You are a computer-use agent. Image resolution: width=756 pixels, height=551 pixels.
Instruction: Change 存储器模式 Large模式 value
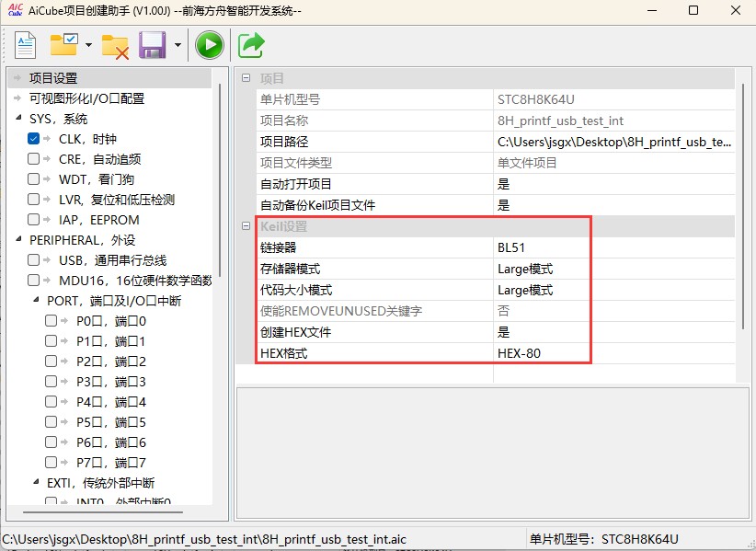[614, 269]
